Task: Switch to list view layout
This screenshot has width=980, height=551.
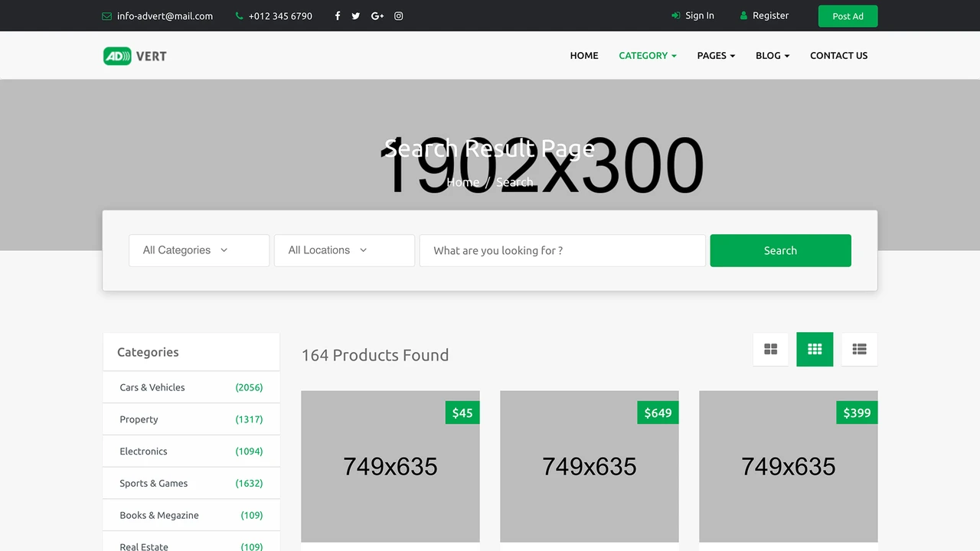Action: tap(859, 349)
